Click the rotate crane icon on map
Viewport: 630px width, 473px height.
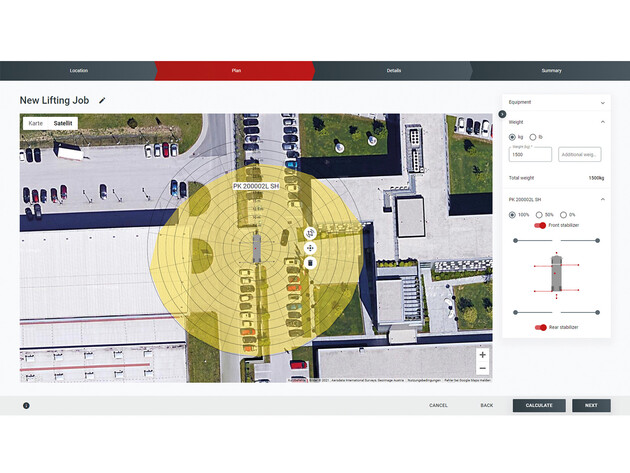[x=310, y=233]
